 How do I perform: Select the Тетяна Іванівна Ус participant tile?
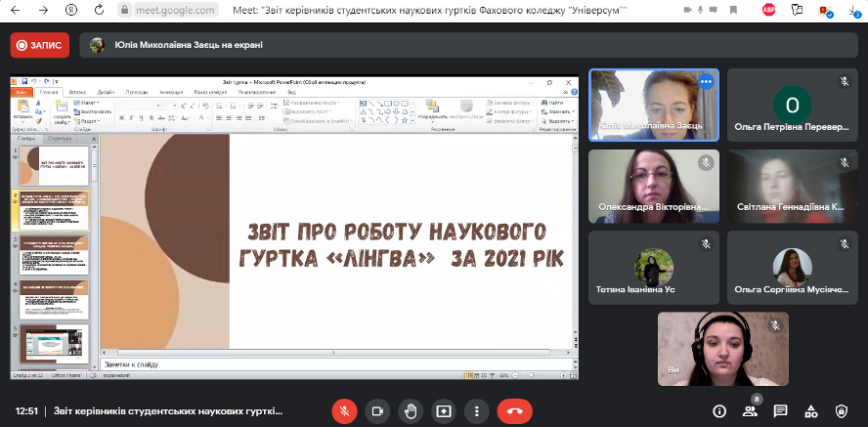pos(653,268)
